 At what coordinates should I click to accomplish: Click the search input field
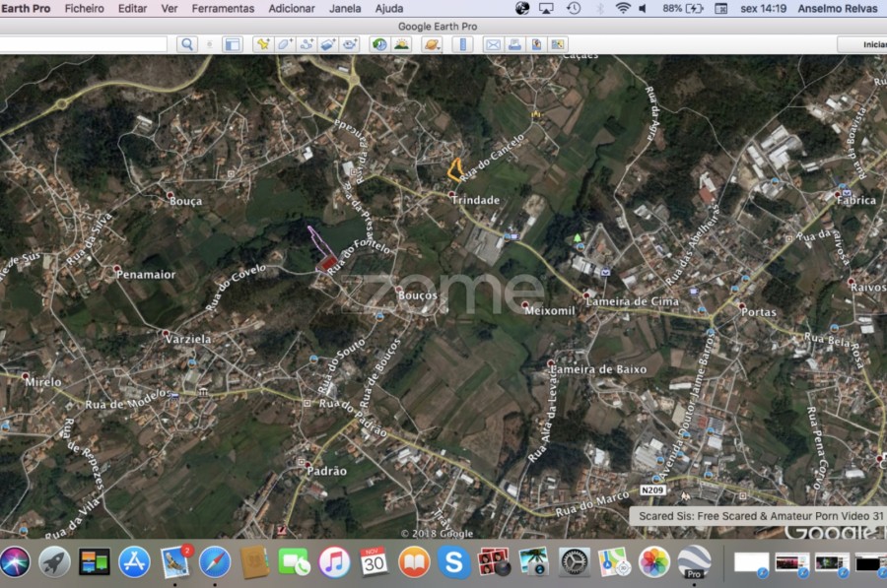click(x=84, y=44)
